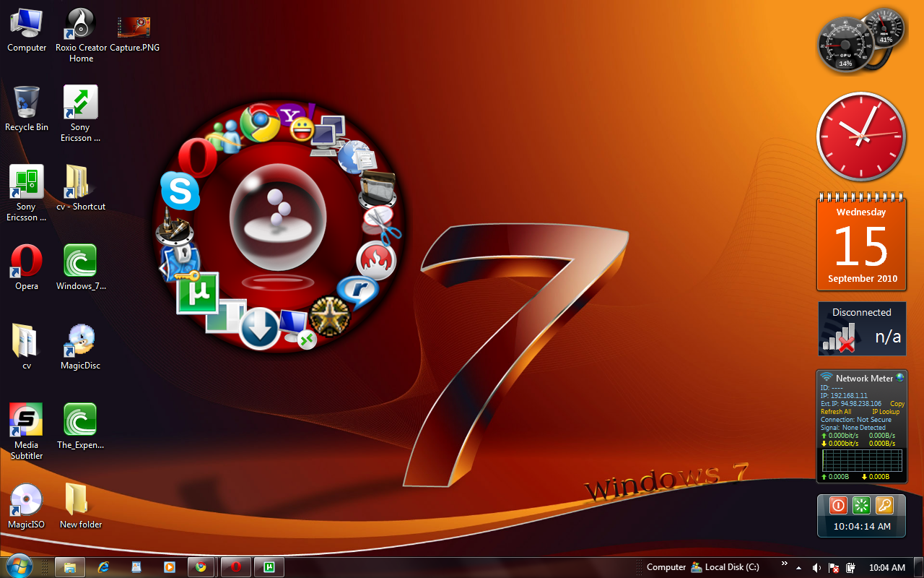Click the Network Meter traffic graph
This screenshot has height=578, width=924.
click(x=862, y=460)
